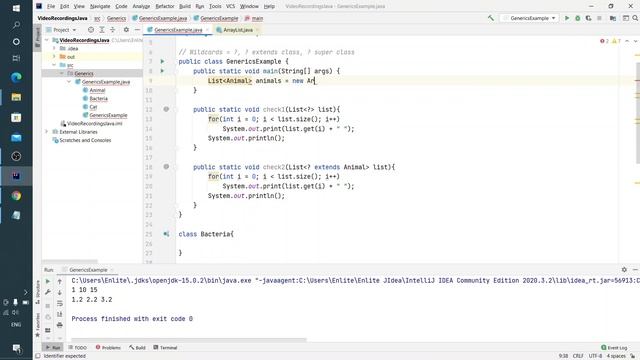
Task: Expand the .idea folder
Action: [54, 48]
